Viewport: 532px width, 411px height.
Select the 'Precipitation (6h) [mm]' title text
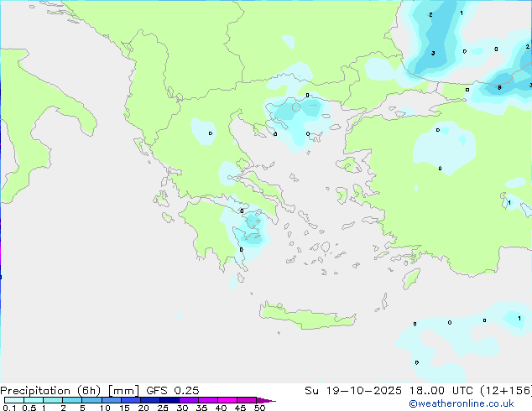click(x=70, y=391)
